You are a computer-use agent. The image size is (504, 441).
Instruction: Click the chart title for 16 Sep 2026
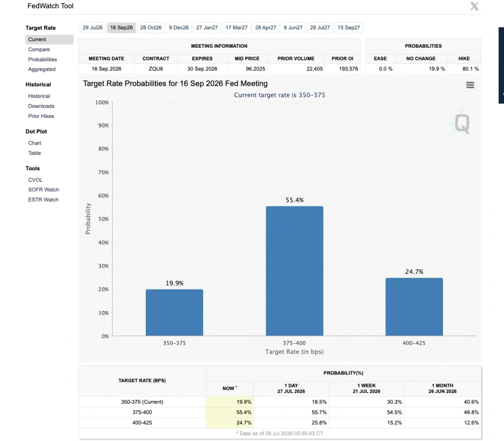(x=175, y=84)
